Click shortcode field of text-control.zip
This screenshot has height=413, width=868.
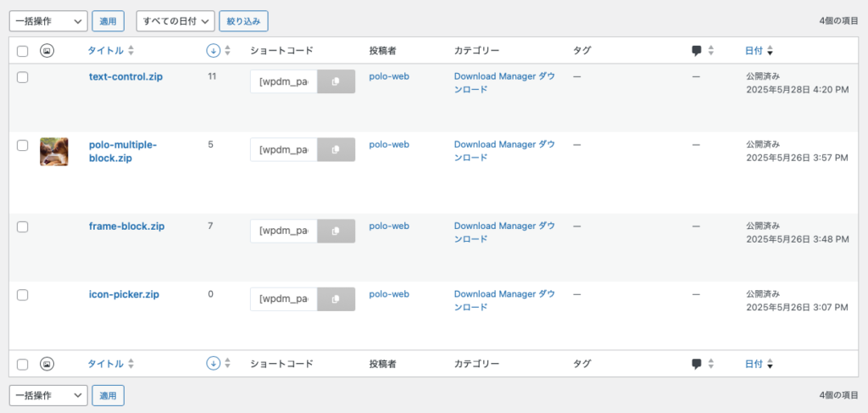click(x=283, y=81)
